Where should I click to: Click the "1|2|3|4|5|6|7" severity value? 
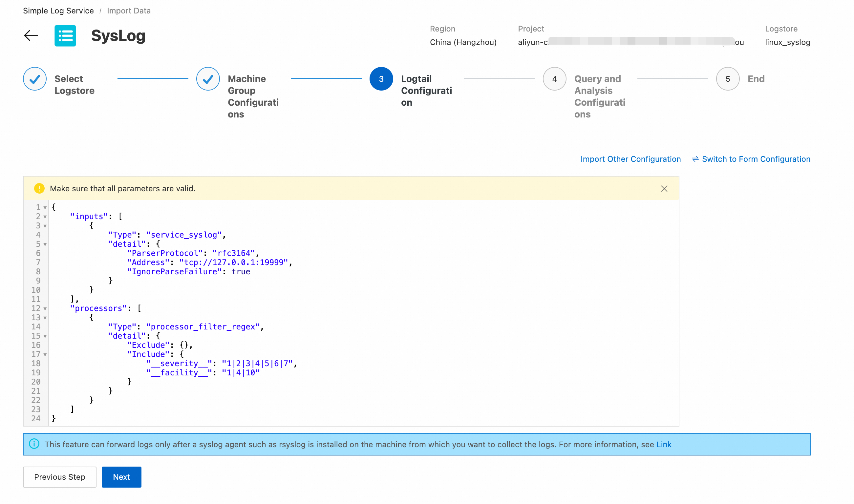pos(258,363)
